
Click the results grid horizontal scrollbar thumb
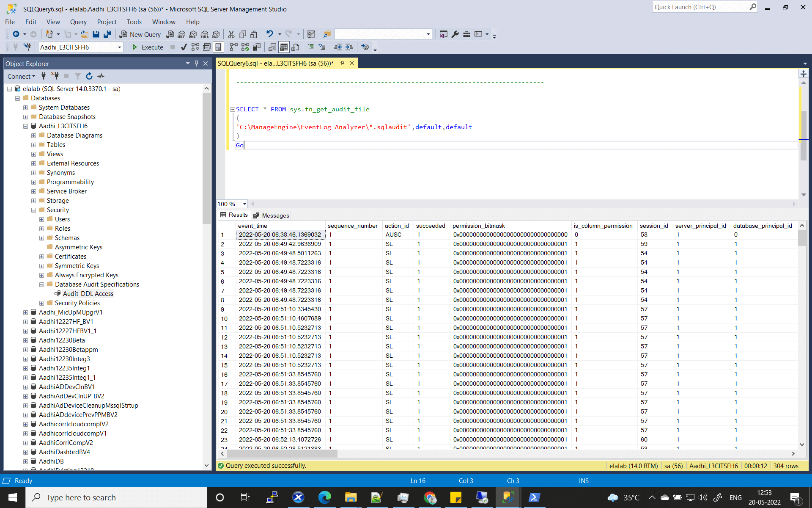click(x=282, y=453)
